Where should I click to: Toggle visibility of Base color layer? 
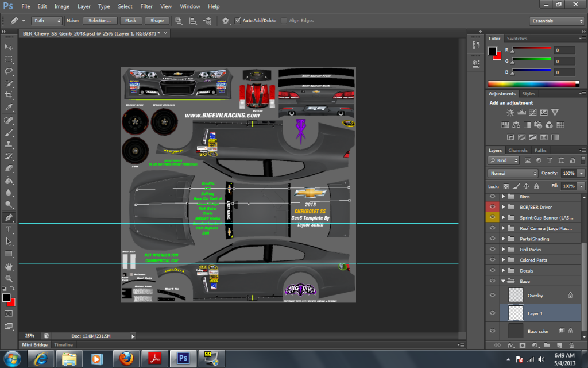pos(492,331)
